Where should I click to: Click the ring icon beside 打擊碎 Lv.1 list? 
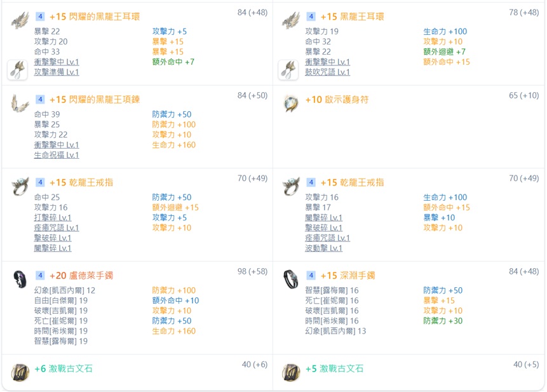pos(20,186)
